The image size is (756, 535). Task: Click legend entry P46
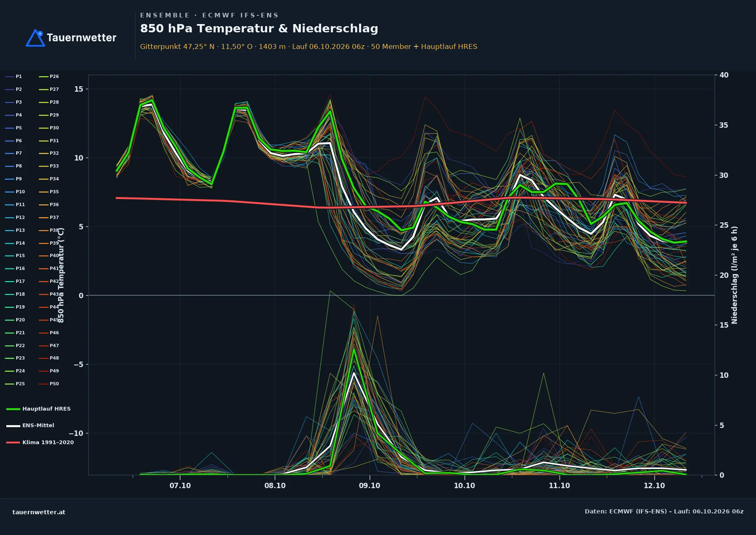[49, 333]
